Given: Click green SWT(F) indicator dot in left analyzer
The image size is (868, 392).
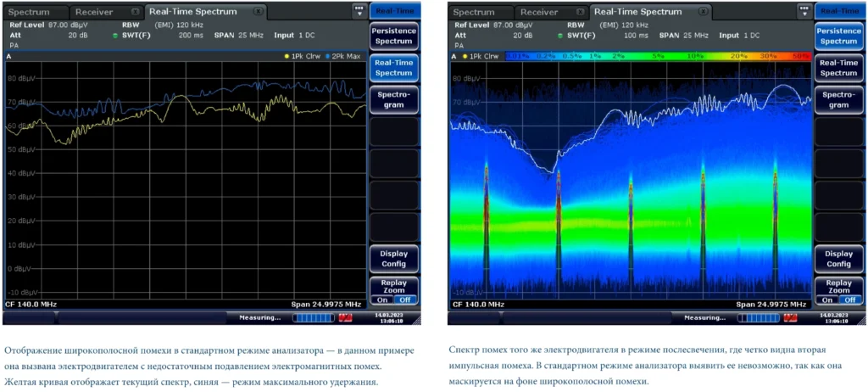Looking at the screenshot, I should point(115,36).
